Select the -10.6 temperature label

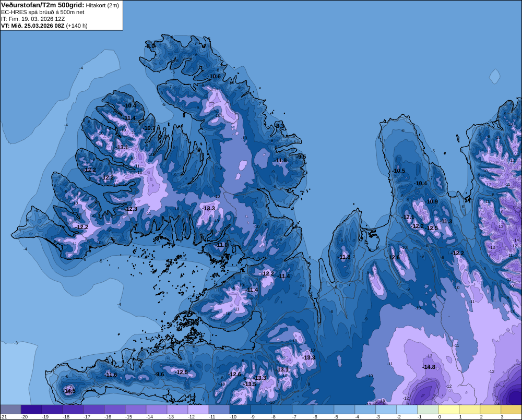click(214, 76)
